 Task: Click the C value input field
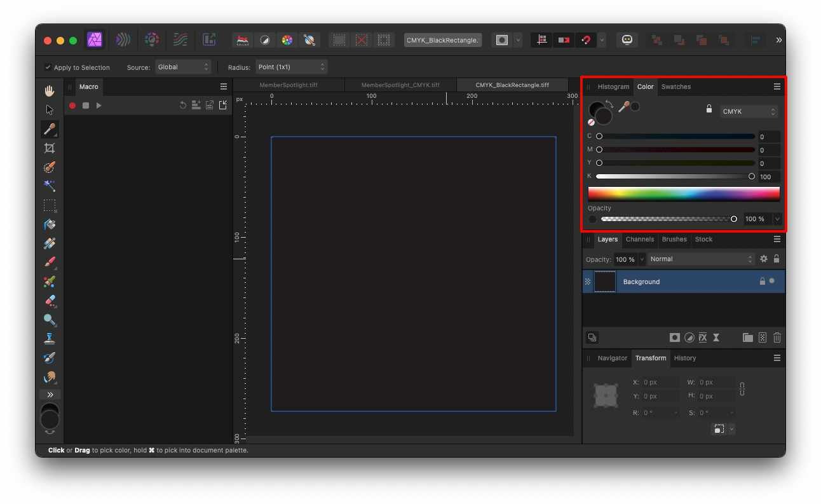click(769, 137)
